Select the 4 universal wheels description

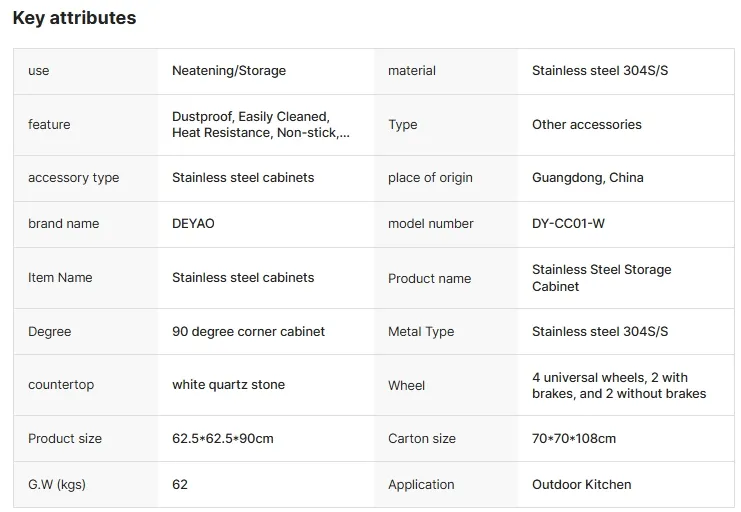(619, 385)
